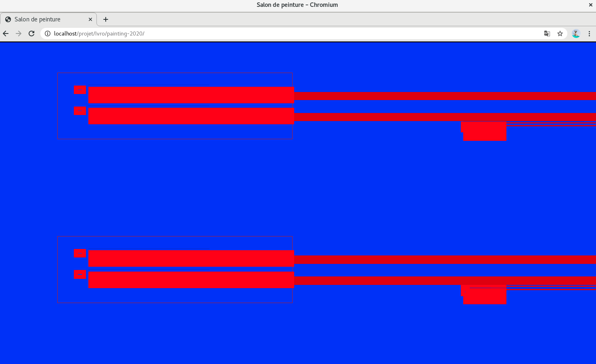View site information for localhost

point(47,33)
